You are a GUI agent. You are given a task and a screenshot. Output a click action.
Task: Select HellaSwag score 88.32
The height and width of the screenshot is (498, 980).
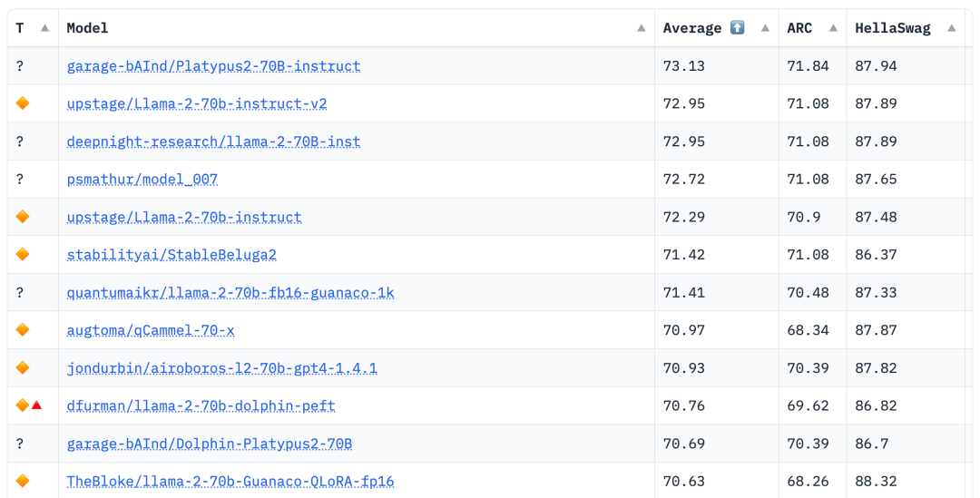[877, 482]
